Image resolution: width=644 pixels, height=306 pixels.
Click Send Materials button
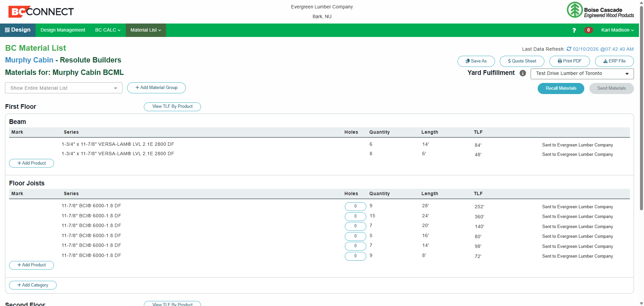tap(611, 88)
